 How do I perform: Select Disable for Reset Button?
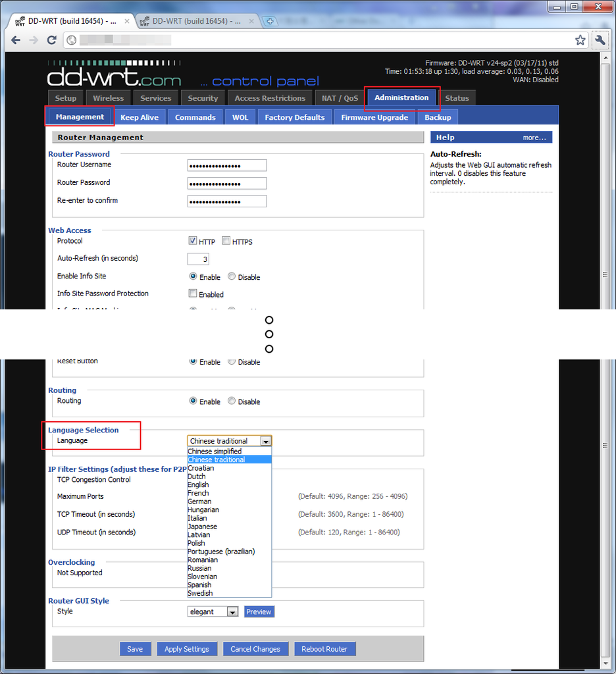[232, 361]
